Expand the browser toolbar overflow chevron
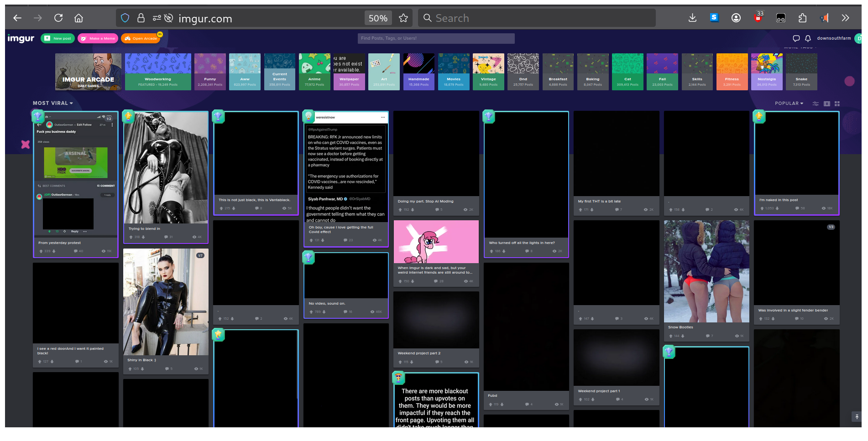Screen dimensions: 868x441 [845, 18]
